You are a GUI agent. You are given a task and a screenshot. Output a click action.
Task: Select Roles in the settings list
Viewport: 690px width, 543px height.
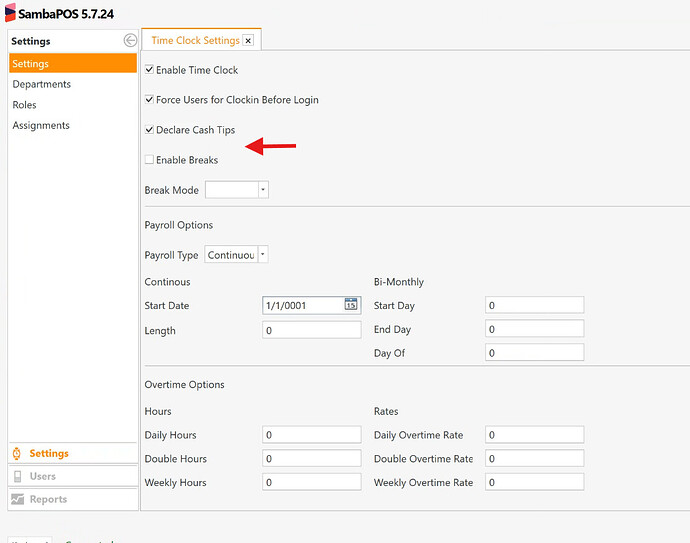[25, 105]
